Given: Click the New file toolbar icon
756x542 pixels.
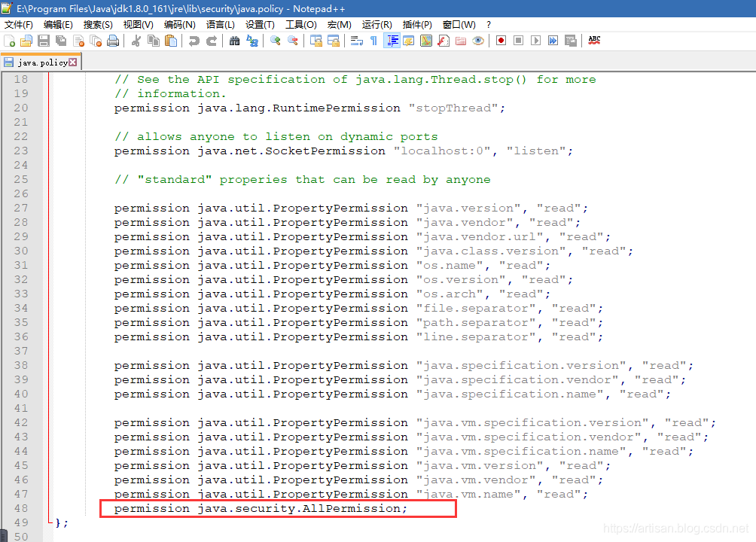Looking at the screenshot, I should 10,41.
